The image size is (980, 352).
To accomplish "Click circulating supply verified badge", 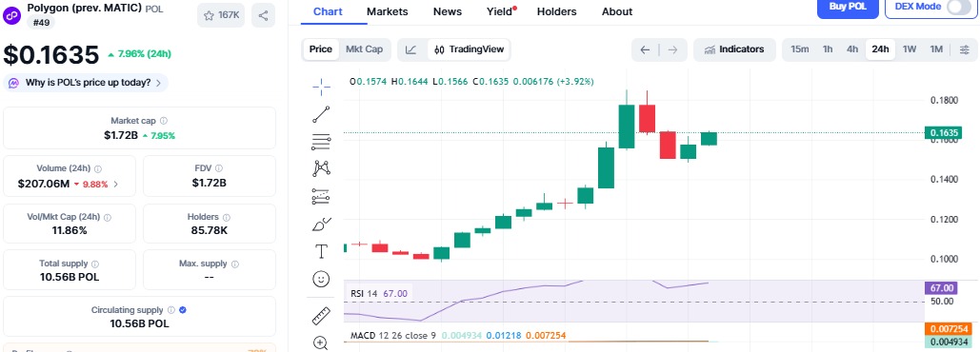I will [182, 309].
